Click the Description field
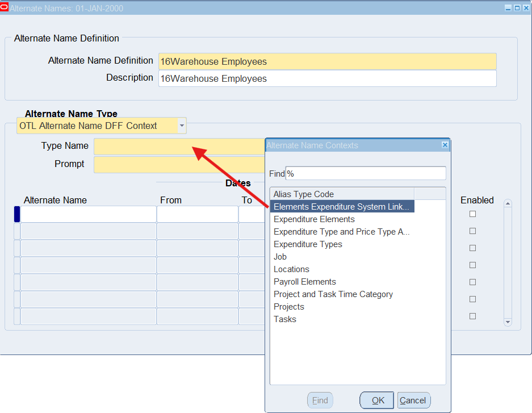Image resolution: width=532 pixels, height=413 pixels. (x=327, y=79)
